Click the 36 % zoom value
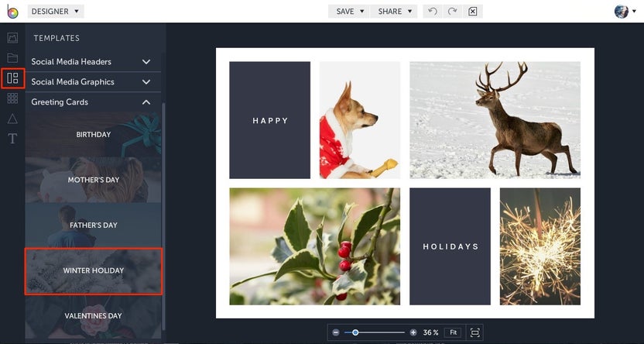644x344 pixels. tap(431, 332)
